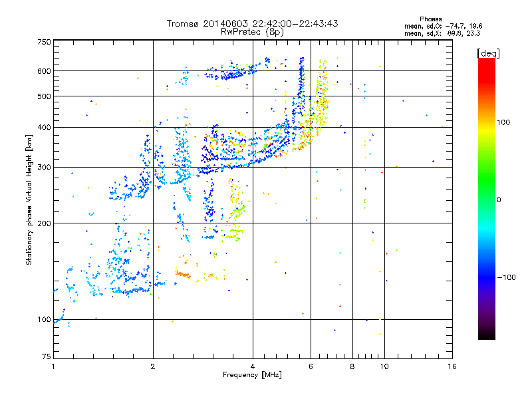Viewport: 532px width, 399px height.
Task: Click the 'Phases' heading text
Action: coord(430,19)
